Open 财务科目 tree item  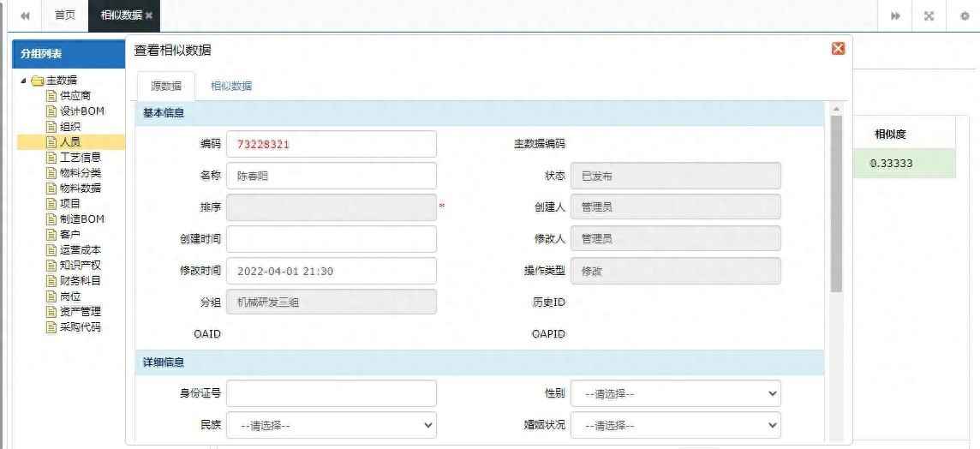point(81,281)
